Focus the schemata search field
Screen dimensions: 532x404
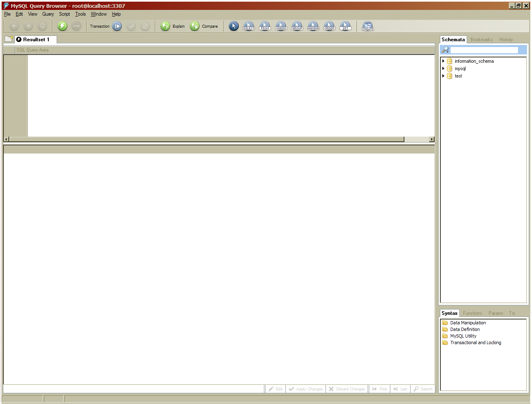(484, 50)
